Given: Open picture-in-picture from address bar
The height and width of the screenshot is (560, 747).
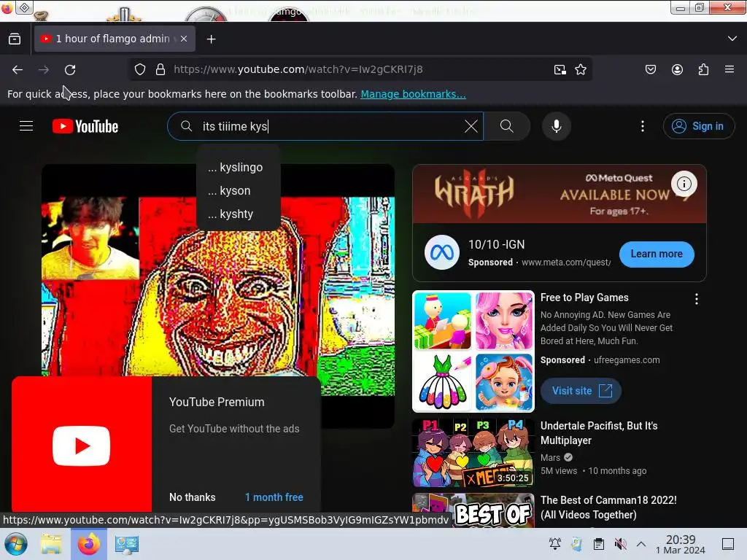Looking at the screenshot, I should [560, 69].
